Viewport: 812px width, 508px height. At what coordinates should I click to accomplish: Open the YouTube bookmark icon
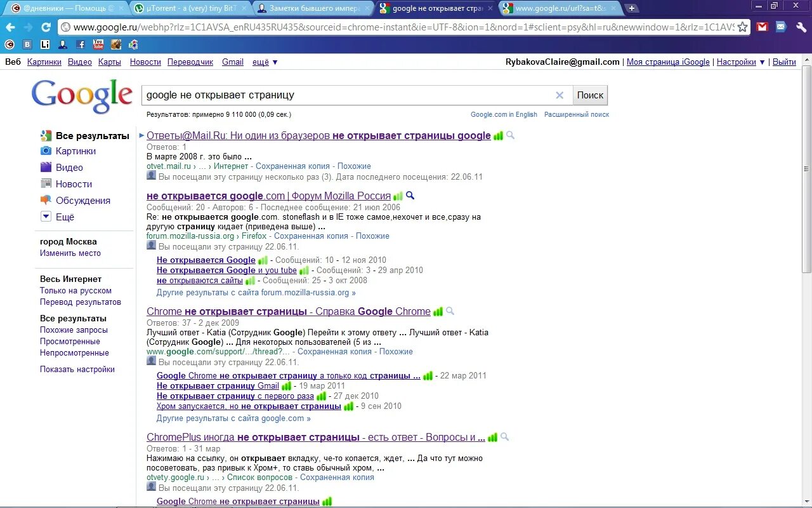98,44
